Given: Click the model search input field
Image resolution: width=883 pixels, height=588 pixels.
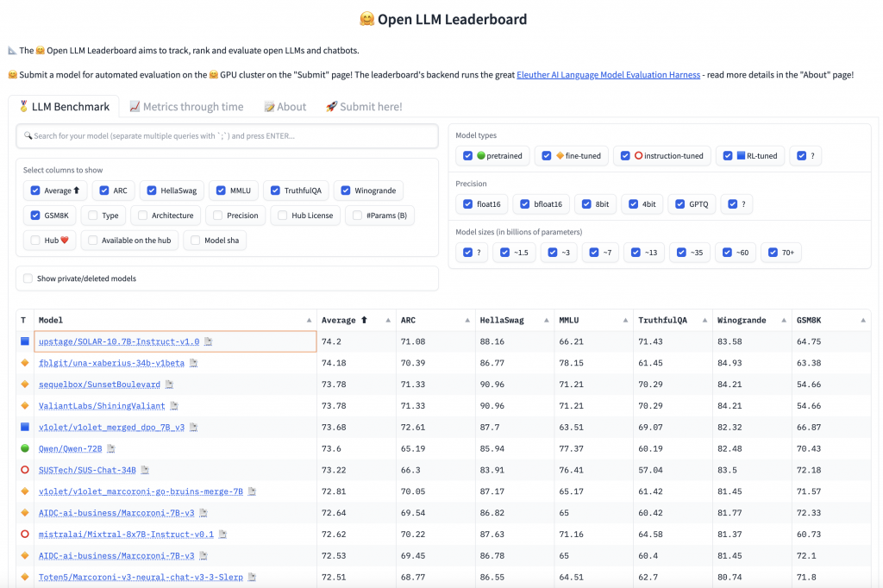Looking at the screenshot, I should (x=227, y=135).
